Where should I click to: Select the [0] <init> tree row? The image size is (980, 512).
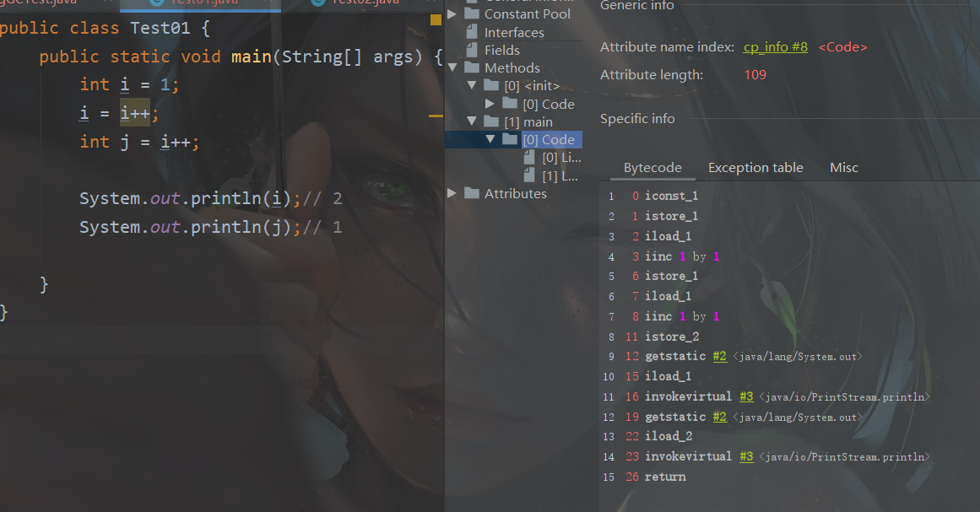[x=532, y=85]
